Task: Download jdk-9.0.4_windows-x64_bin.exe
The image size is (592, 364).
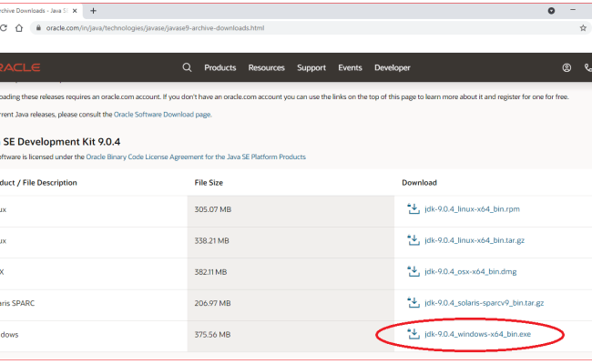Action: (477, 334)
